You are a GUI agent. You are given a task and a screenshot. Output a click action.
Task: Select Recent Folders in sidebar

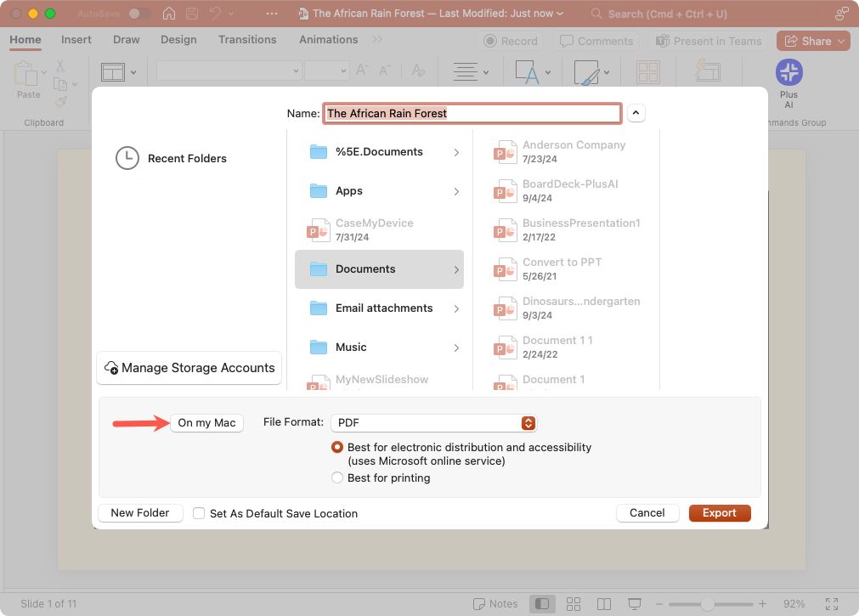172,158
